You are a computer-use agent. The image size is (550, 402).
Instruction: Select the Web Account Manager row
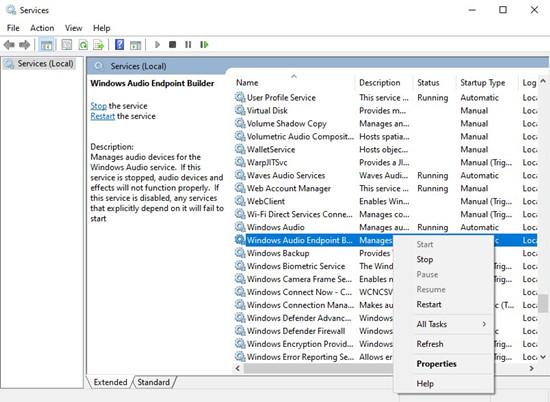385,188
